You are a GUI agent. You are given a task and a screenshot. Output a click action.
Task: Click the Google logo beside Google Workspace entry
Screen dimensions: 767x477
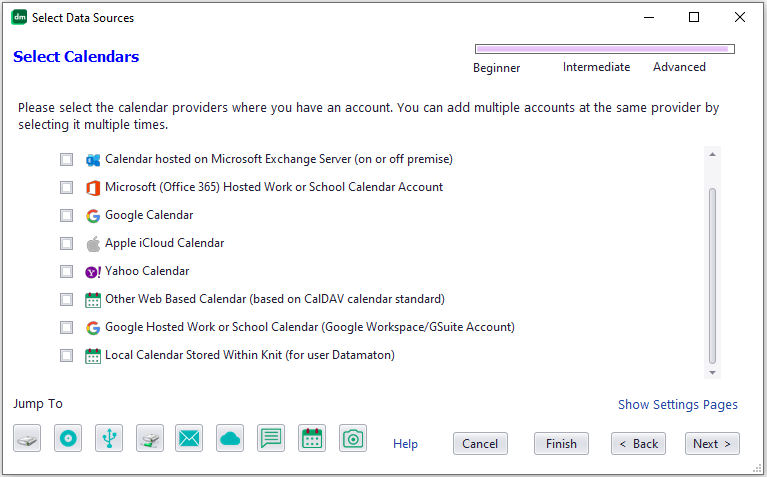point(93,327)
